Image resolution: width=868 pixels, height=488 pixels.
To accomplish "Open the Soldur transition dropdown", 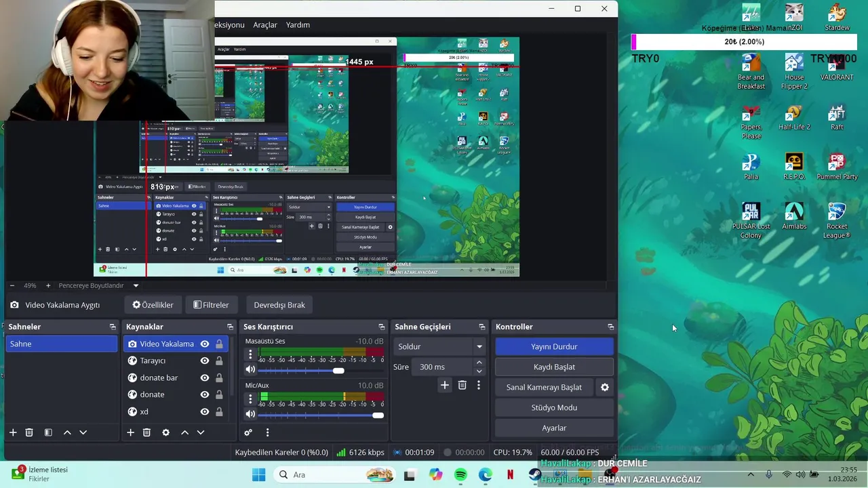I will 439,346.
